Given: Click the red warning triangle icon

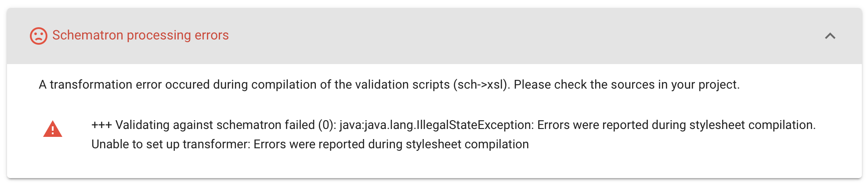Looking at the screenshot, I should click(53, 129).
